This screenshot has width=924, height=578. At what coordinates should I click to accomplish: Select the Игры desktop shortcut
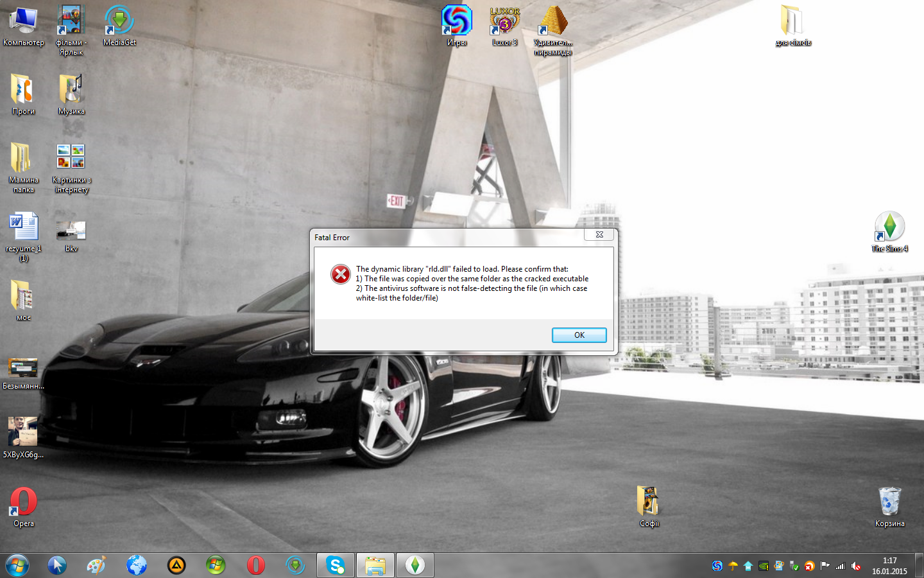[x=457, y=22]
